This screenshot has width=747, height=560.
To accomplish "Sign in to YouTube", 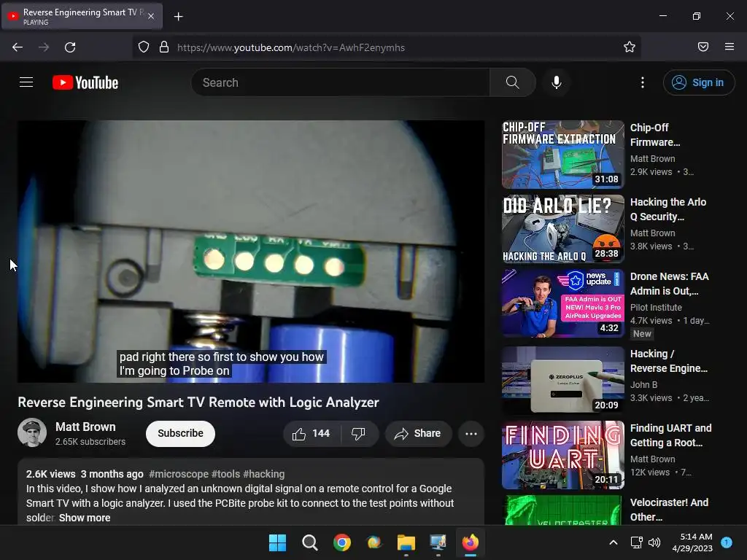I will coord(698,82).
